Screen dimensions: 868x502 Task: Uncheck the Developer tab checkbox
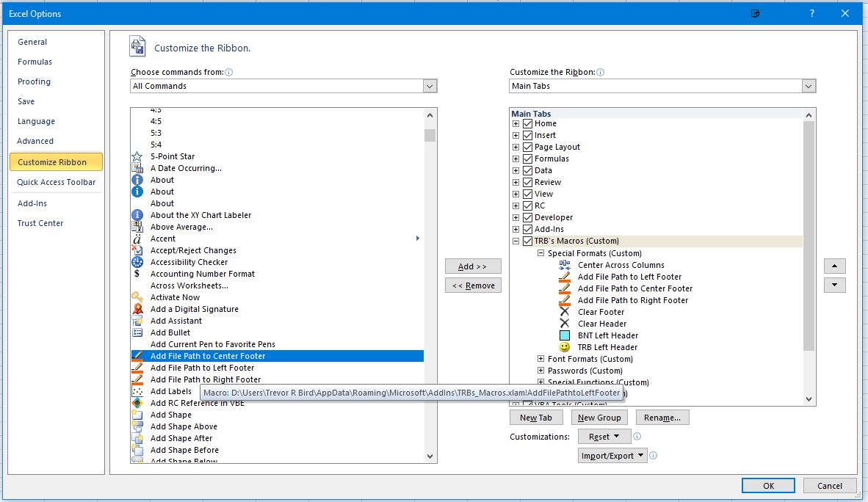[x=527, y=217]
